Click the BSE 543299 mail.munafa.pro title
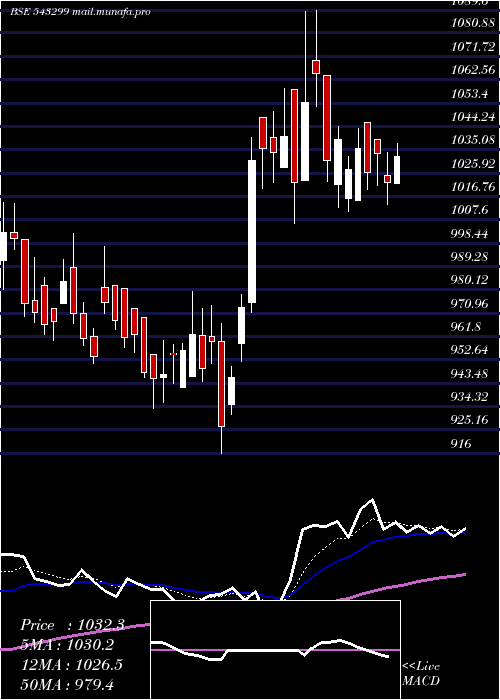 [x=80, y=12]
